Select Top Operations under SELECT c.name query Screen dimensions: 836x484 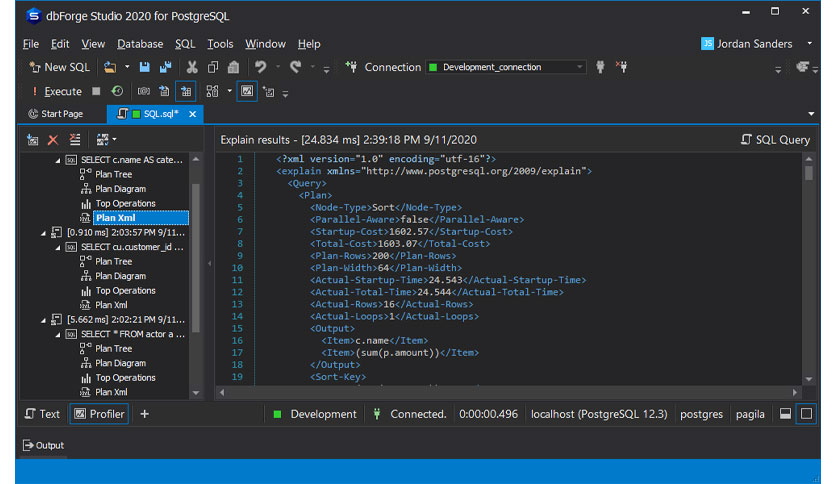pyautogui.click(x=125, y=204)
